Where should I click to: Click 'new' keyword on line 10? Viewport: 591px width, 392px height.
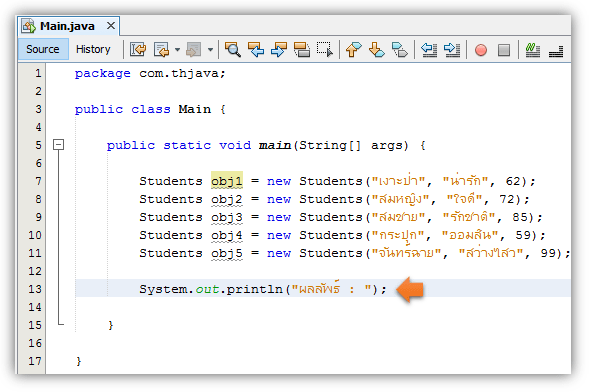pyautogui.click(x=279, y=235)
